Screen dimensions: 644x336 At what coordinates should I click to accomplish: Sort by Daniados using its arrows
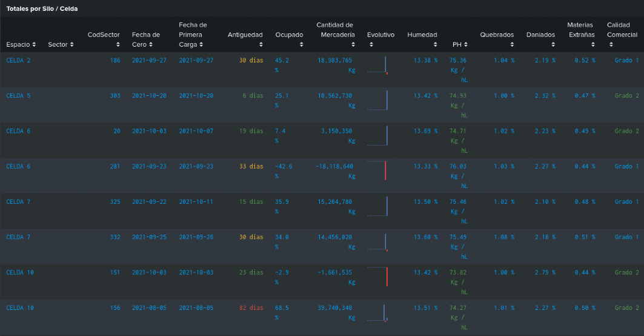coord(553,45)
